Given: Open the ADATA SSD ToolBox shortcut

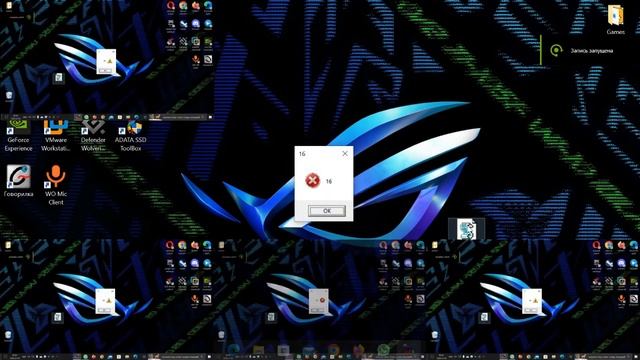Looking at the screenshot, I should tap(131, 136).
